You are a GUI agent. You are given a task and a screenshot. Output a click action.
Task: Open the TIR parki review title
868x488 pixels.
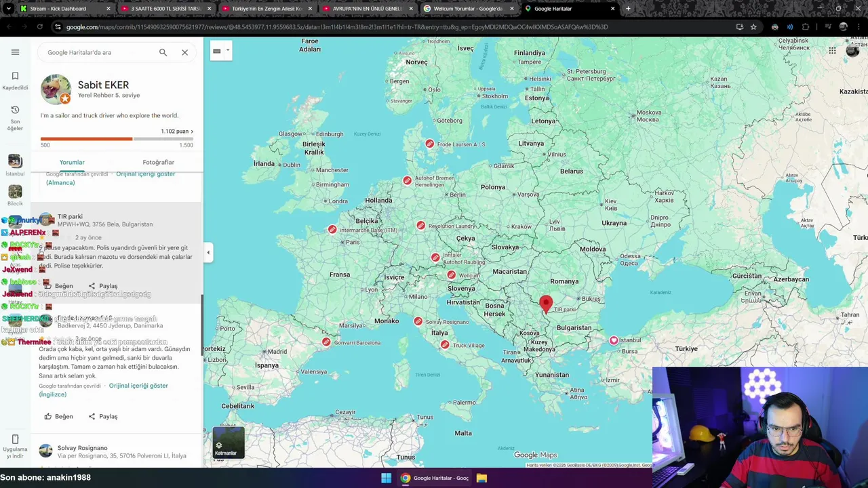pos(70,216)
